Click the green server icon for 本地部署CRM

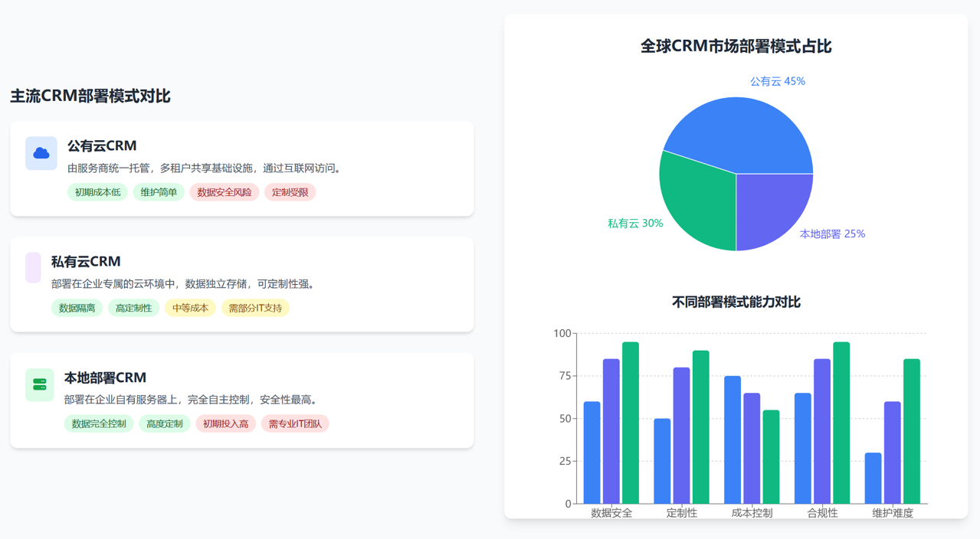coord(40,384)
